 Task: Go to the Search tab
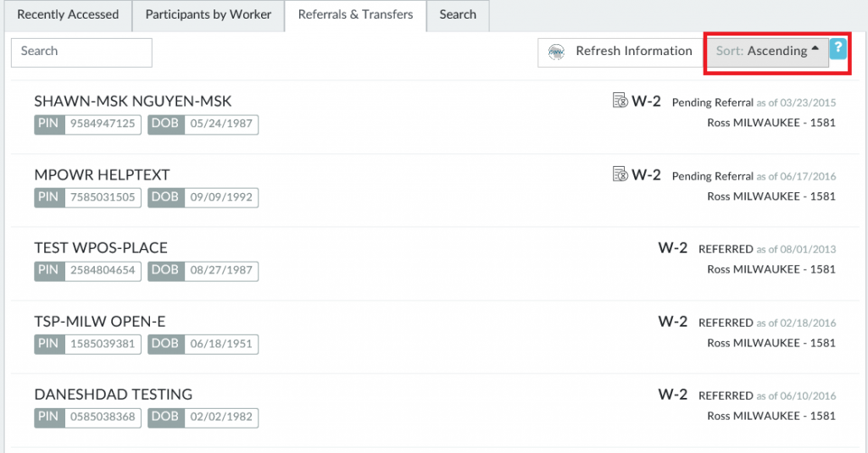point(458,15)
